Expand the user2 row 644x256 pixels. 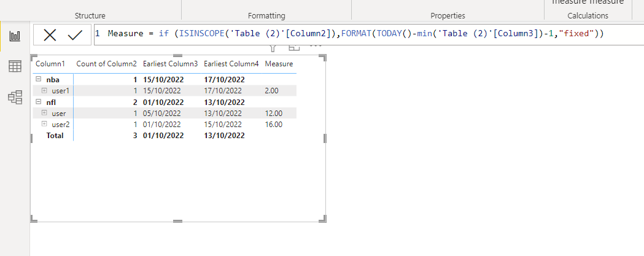[44, 124]
